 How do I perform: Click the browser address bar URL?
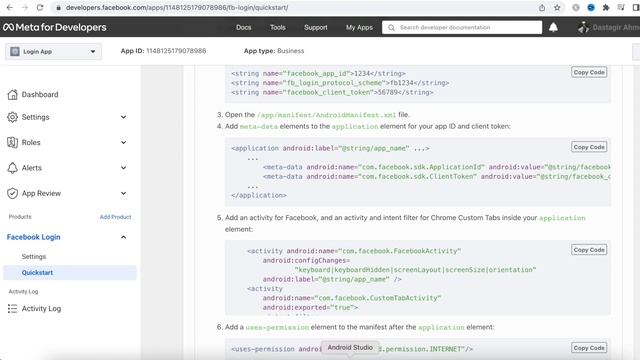point(177,7)
